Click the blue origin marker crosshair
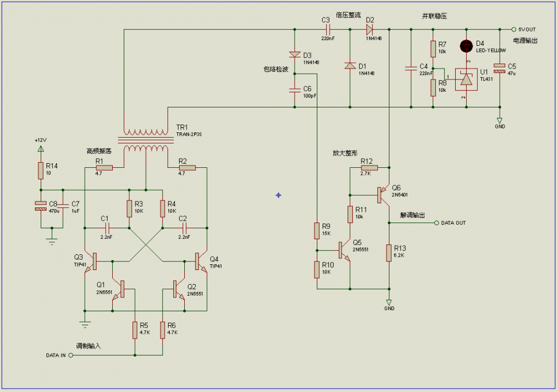 pyautogui.click(x=278, y=195)
